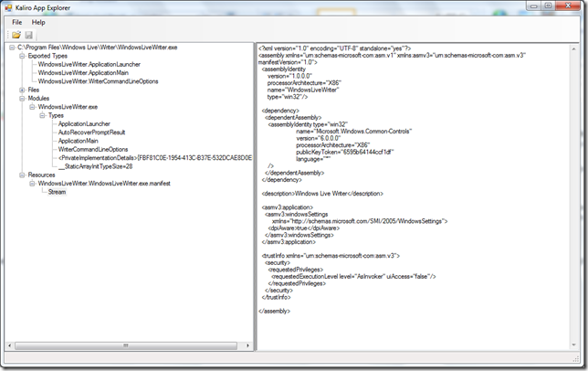588x371 pixels.
Task: Click the tree panel scroll right arrow
Action: coord(247,345)
